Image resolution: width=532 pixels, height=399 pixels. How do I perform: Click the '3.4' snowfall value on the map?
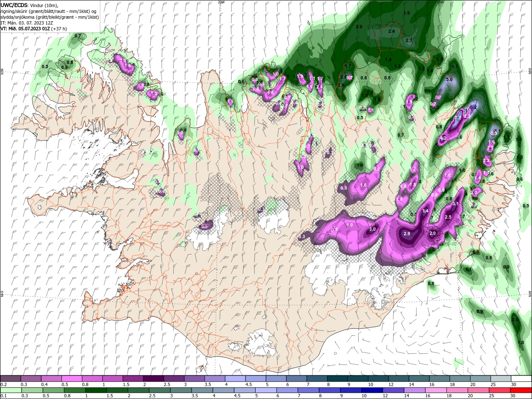(x=425, y=211)
